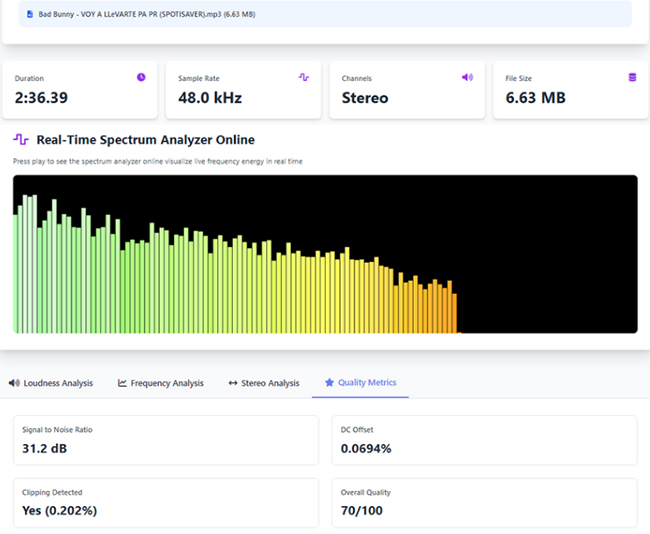Click the Signal to Noise Ratio label
The width and height of the screenshot is (650, 534).
click(x=57, y=430)
